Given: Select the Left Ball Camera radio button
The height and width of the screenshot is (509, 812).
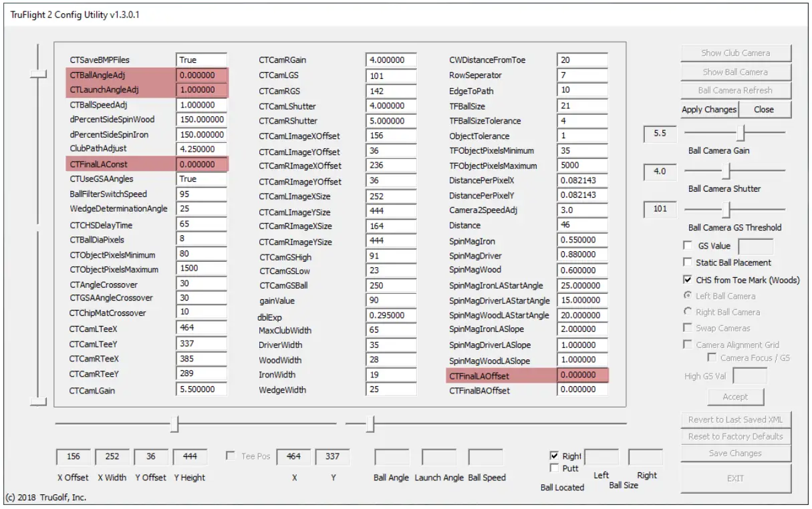Looking at the screenshot, I should pyautogui.click(x=688, y=296).
